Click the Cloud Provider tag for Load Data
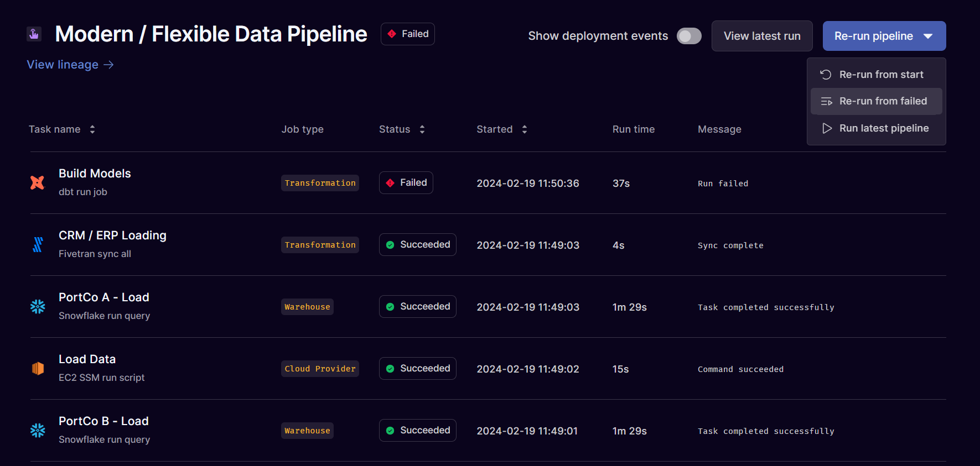This screenshot has height=466, width=980. (320, 369)
